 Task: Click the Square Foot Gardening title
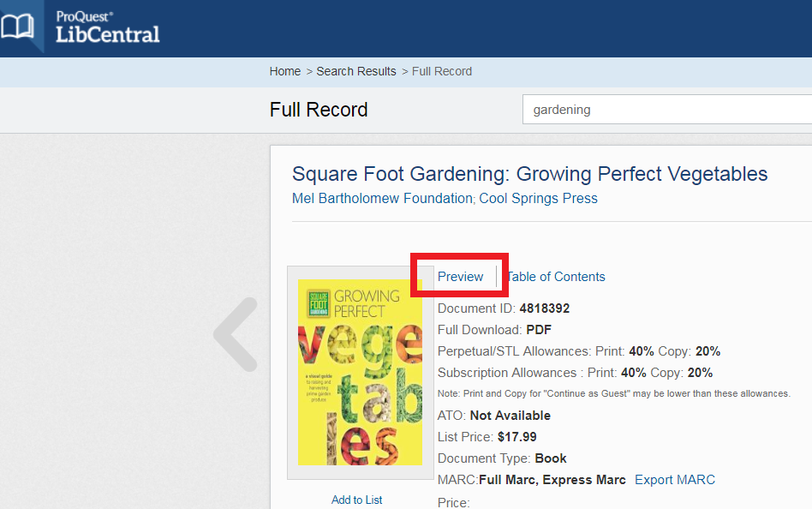coord(530,173)
